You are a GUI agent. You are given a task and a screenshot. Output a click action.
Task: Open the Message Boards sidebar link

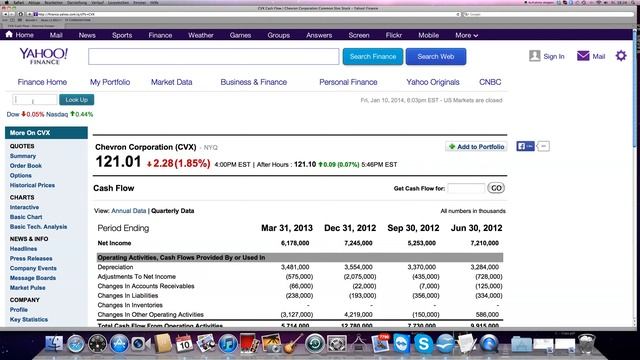(33, 278)
